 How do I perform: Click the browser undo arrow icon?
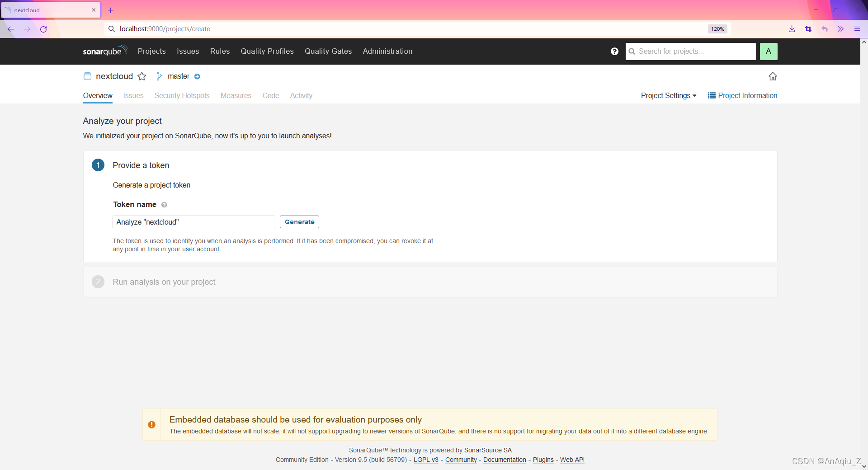click(x=825, y=29)
